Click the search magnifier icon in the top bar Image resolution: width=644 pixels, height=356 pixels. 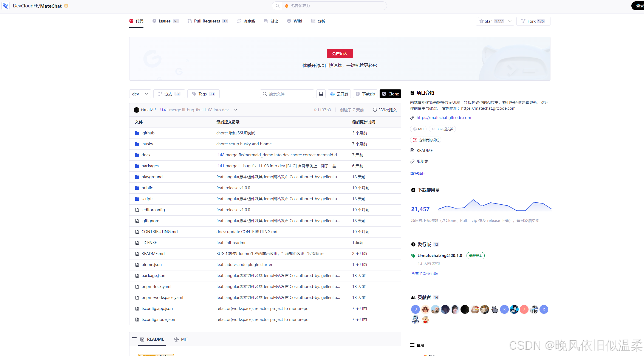pos(277,6)
